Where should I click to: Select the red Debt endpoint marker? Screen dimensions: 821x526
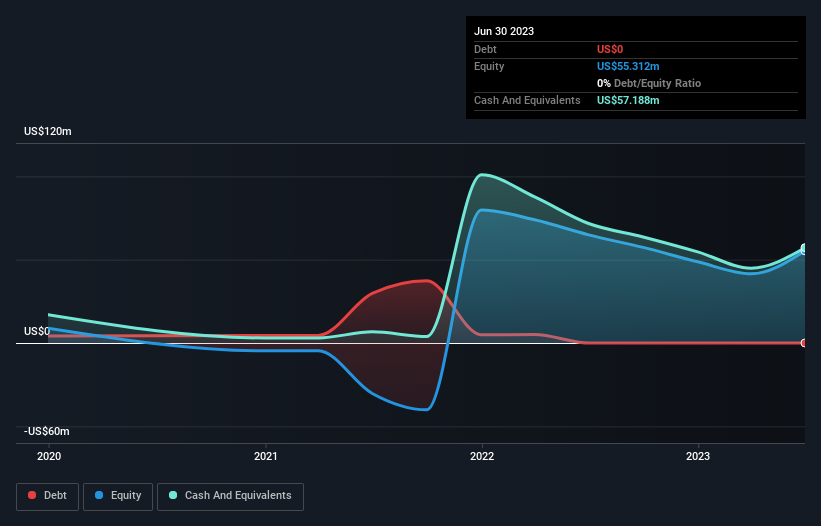pyautogui.click(x=804, y=343)
